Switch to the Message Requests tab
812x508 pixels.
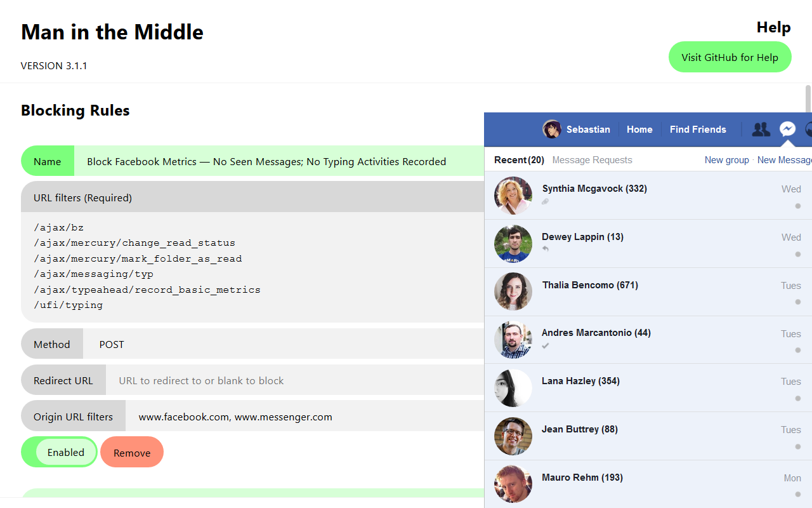coord(592,160)
